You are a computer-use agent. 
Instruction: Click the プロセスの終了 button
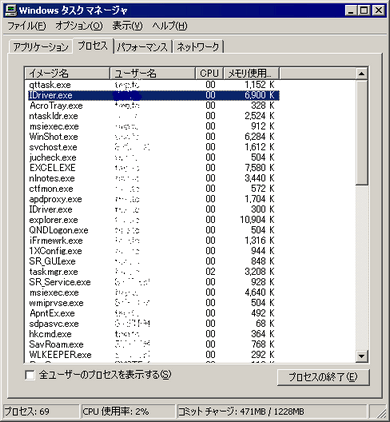pos(323,377)
